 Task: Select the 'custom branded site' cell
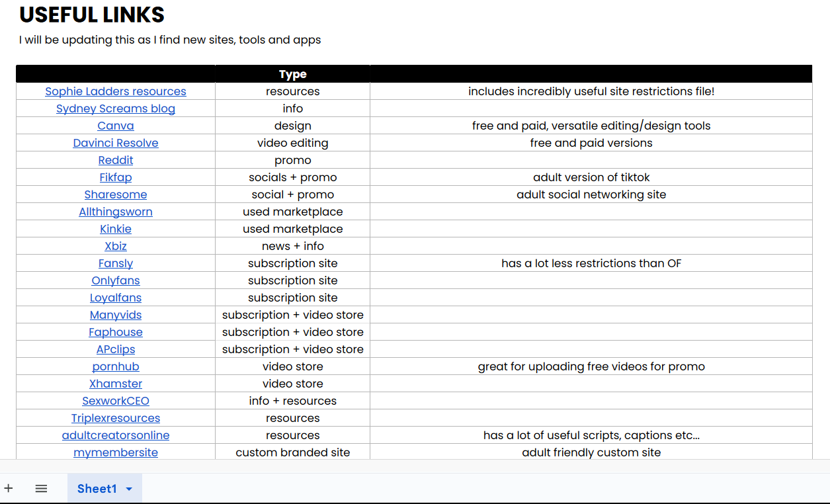pos(292,452)
